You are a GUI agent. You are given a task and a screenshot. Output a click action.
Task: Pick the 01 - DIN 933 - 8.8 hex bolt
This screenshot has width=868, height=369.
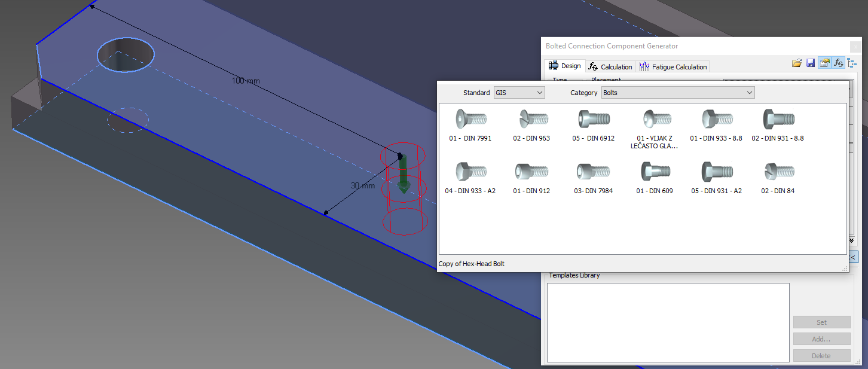(716, 124)
